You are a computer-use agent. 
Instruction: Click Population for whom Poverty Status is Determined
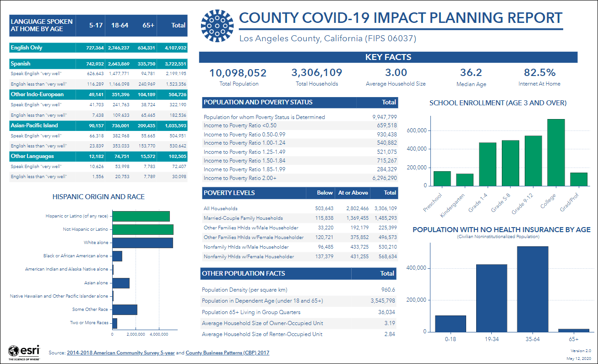pos(264,117)
